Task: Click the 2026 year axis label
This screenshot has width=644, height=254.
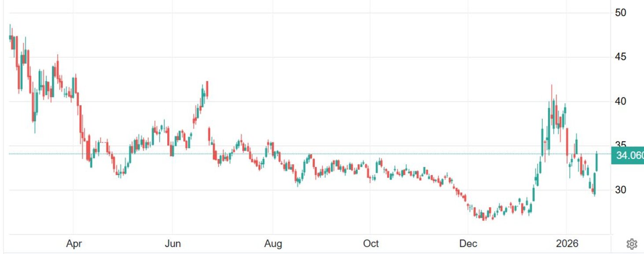Action: (x=567, y=244)
